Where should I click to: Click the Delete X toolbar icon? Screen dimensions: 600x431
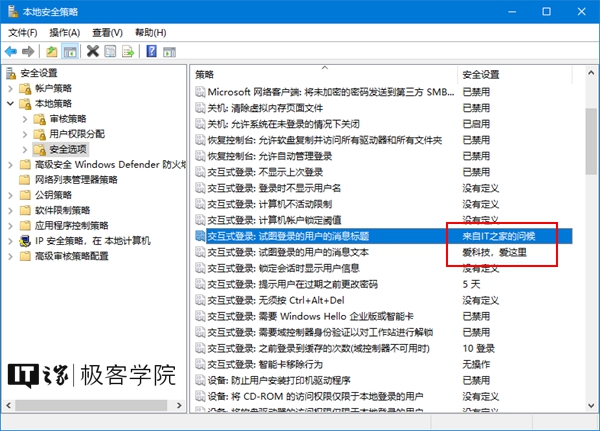pos(93,51)
